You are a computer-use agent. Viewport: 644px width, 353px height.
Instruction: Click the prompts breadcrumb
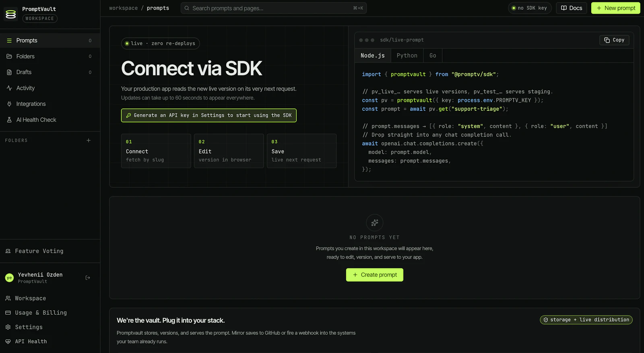158,8
